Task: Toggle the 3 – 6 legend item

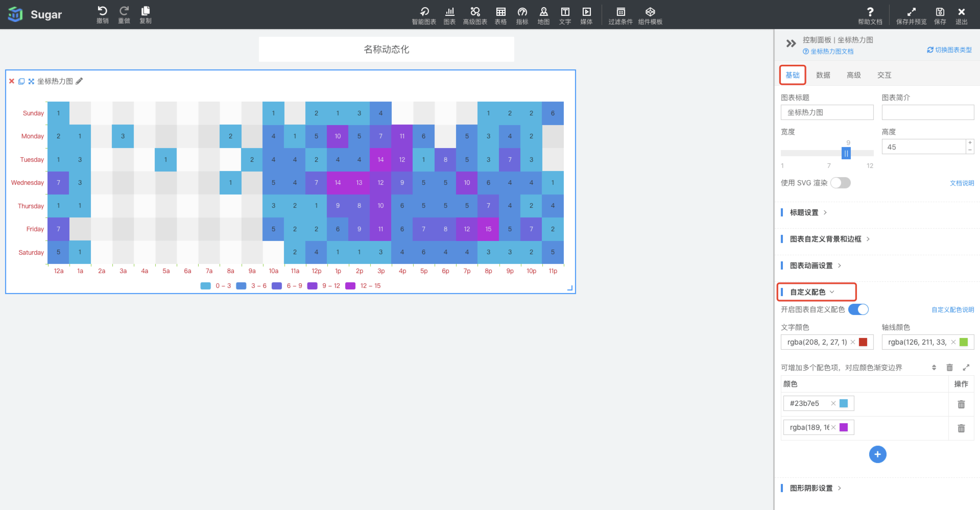Action: pos(251,286)
